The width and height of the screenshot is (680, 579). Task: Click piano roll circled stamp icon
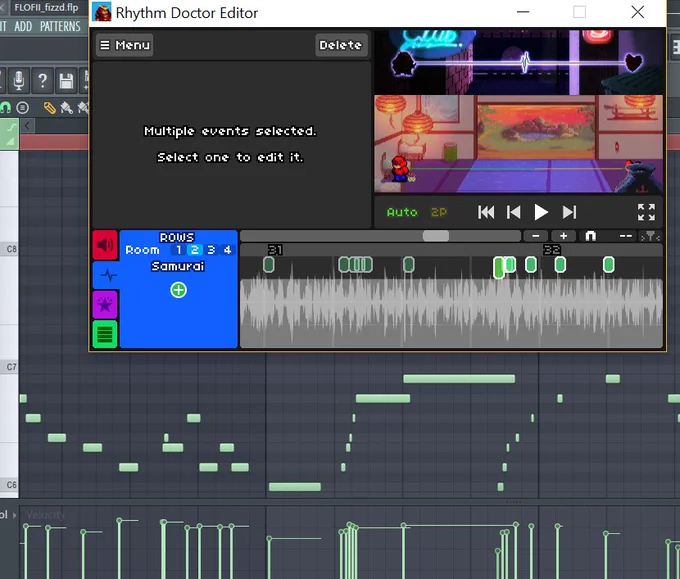pyautogui.click(x=23, y=107)
